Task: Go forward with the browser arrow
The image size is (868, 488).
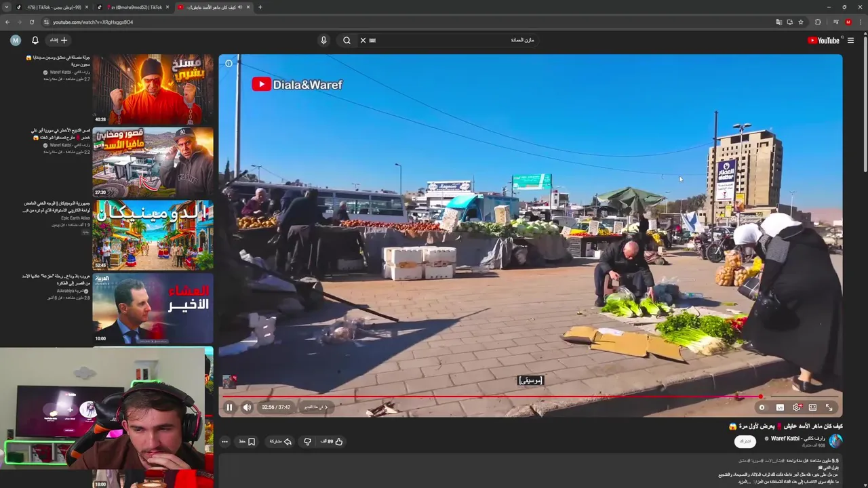Action: 20,22
